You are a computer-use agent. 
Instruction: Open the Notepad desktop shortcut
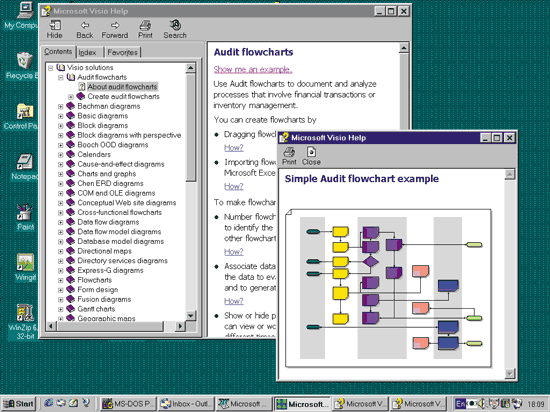coord(24,167)
